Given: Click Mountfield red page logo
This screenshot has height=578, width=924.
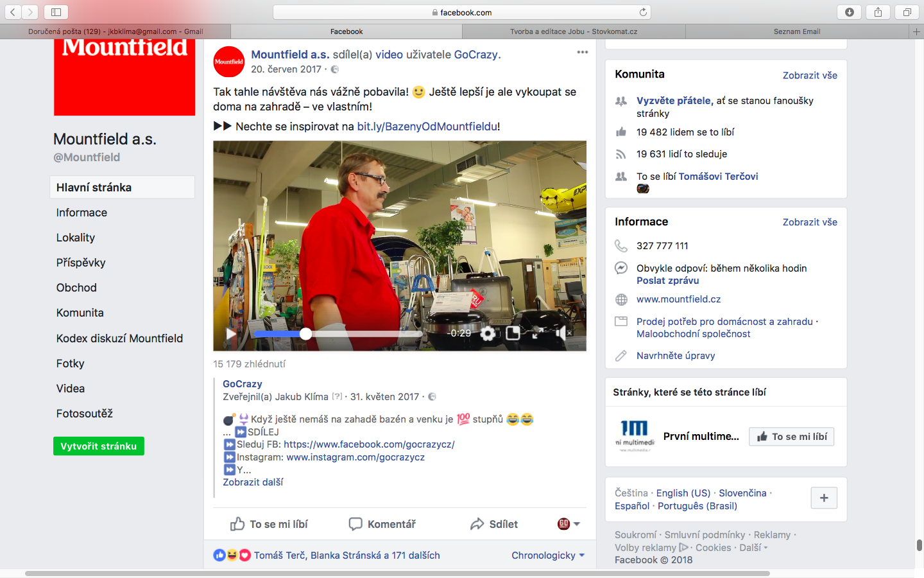Looking at the screenshot, I should tap(124, 77).
